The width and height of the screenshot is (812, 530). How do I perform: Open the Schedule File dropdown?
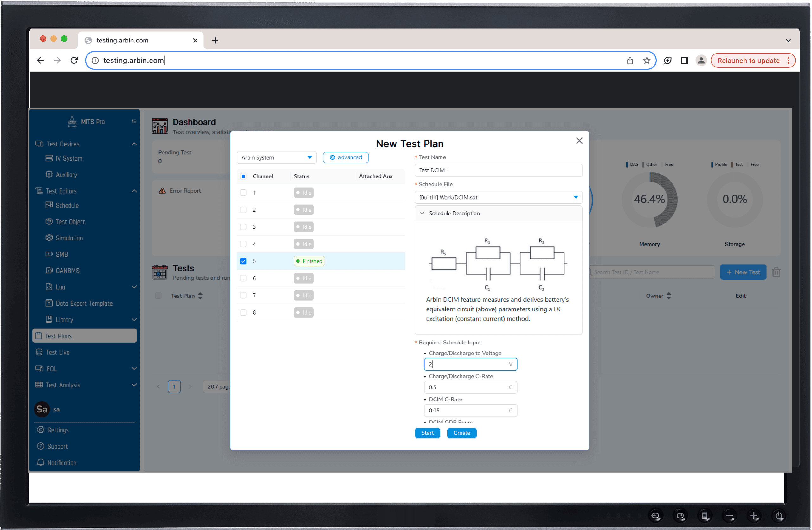coord(574,197)
